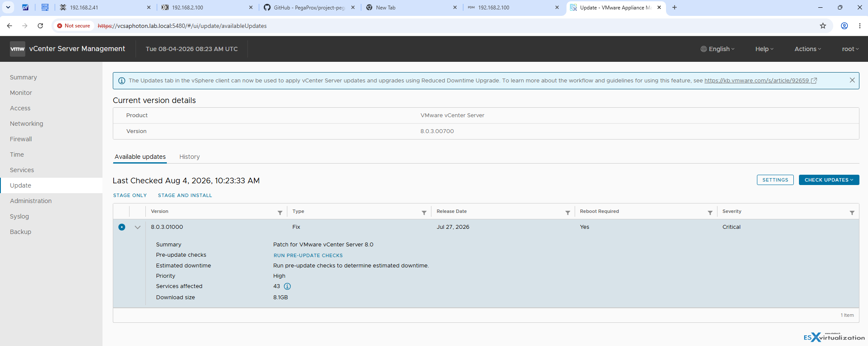Click the vmw logo in the header
Screen dimensions: 868x346
coord(18,49)
